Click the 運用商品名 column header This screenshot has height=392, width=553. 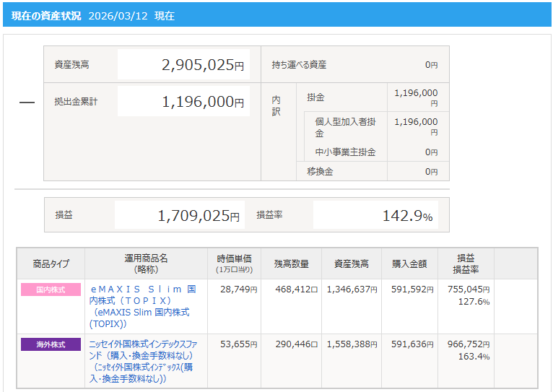(146, 263)
